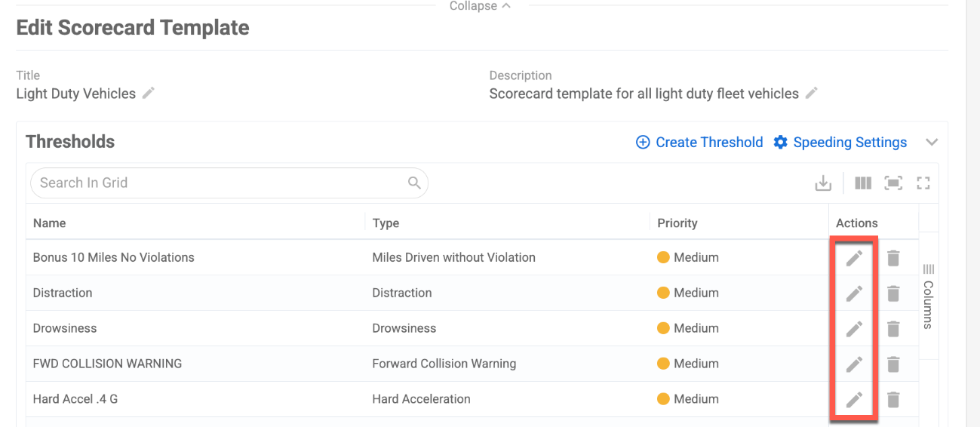The width and height of the screenshot is (980, 427).
Task: Edit the Hard Accel .4 G threshold
Action: point(854,400)
